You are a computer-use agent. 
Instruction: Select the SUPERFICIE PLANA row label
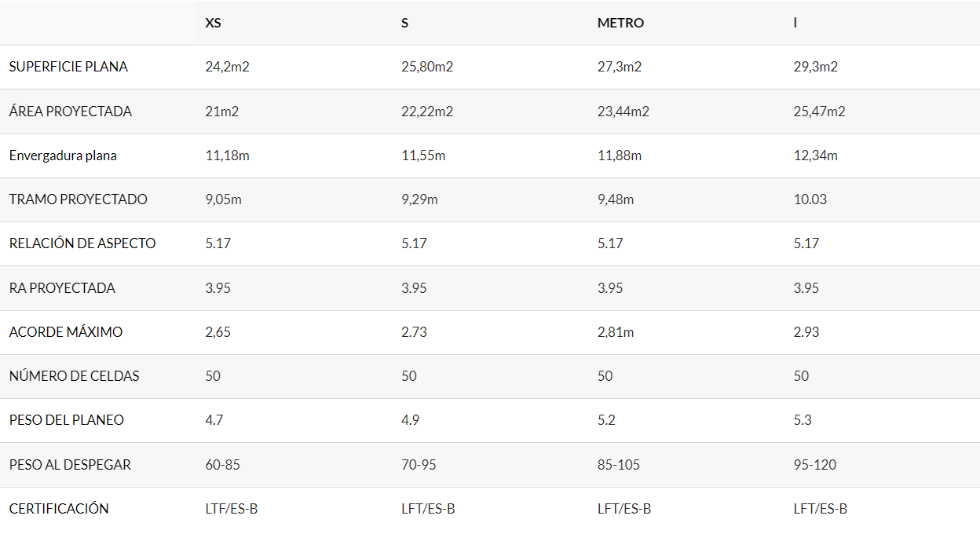(x=68, y=67)
